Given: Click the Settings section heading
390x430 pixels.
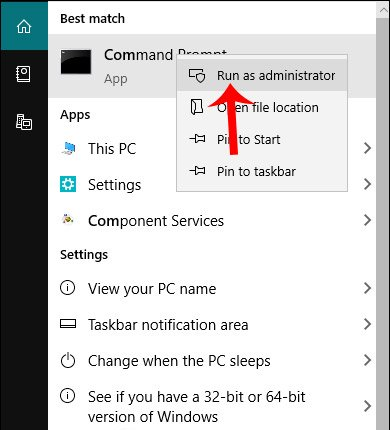Looking at the screenshot, I should [x=84, y=255].
